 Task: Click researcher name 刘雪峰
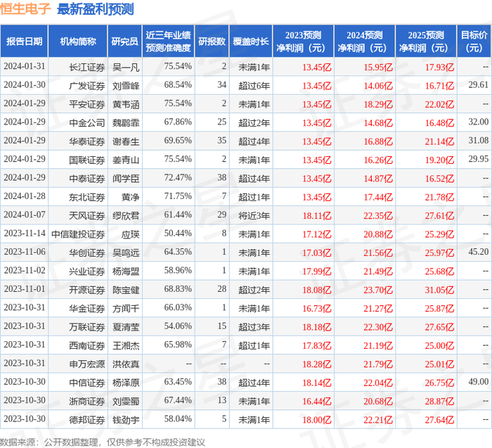tap(126, 86)
